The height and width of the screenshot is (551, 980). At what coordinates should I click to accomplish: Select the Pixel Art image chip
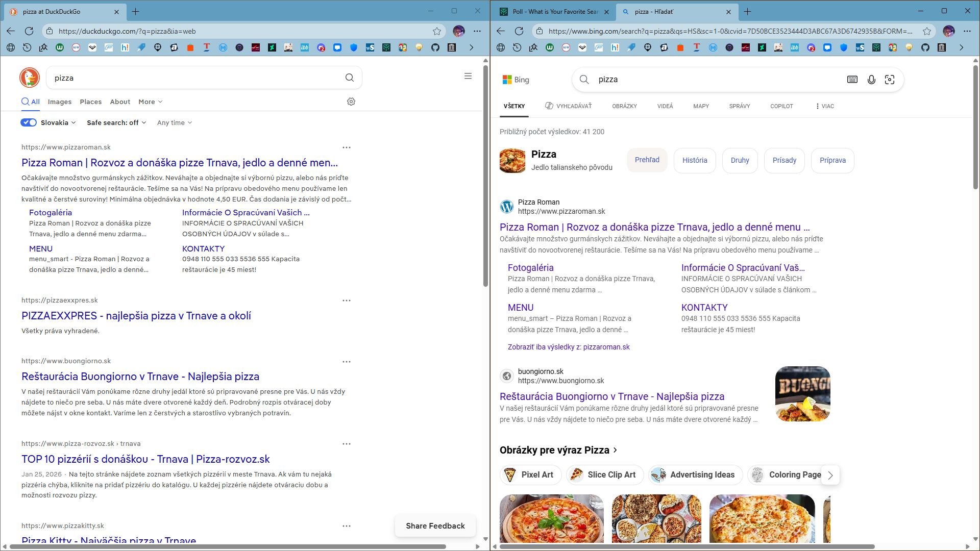[x=530, y=475]
